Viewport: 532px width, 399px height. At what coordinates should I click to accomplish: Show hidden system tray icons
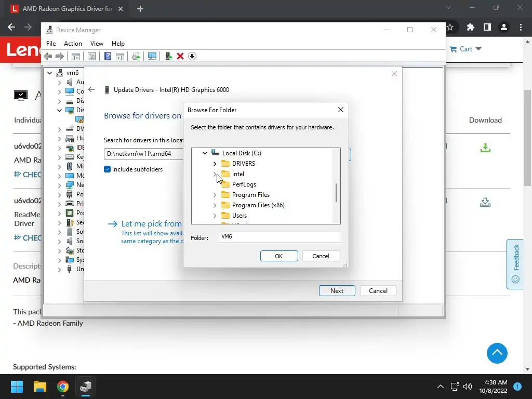click(x=440, y=387)
